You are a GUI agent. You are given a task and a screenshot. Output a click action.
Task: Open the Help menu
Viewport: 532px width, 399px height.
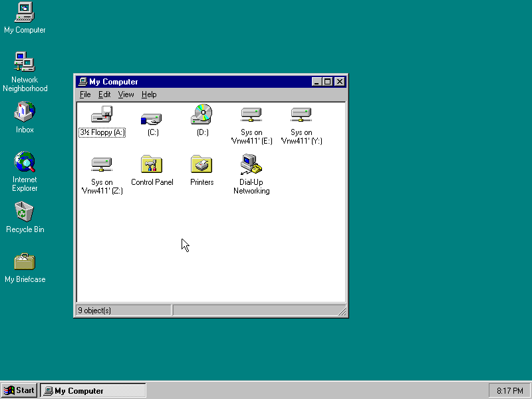click(149, 94)
